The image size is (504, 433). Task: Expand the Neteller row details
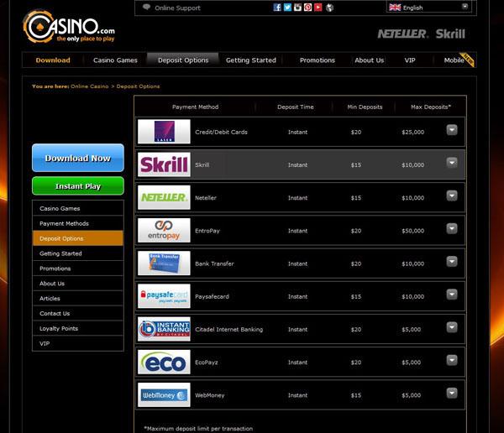click(452, 196)
